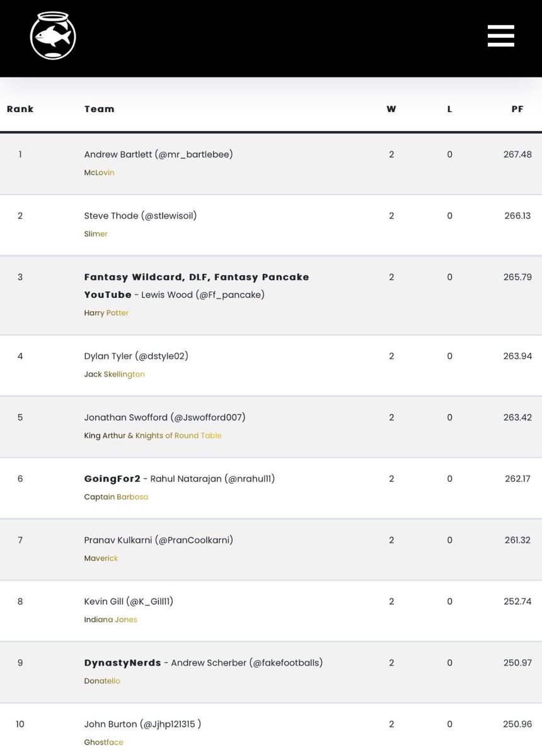
Task: Click the Indiana Jones league link
Action: coord(110,620)
